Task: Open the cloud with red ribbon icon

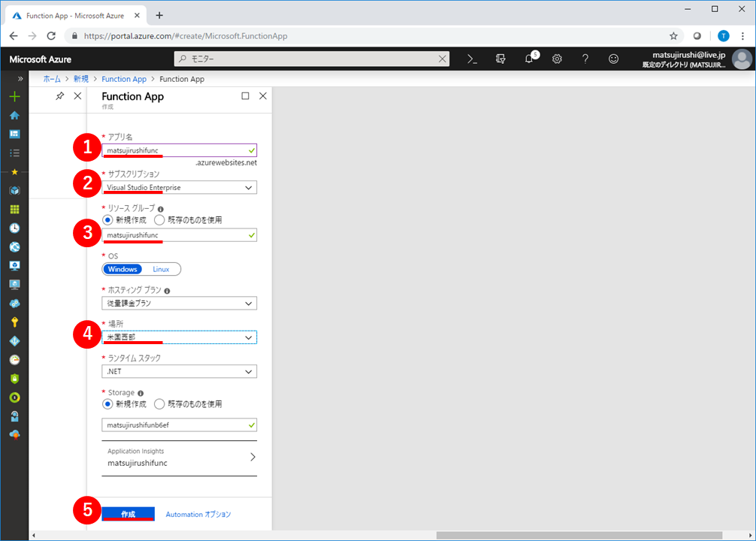Action: coord(14,435)
